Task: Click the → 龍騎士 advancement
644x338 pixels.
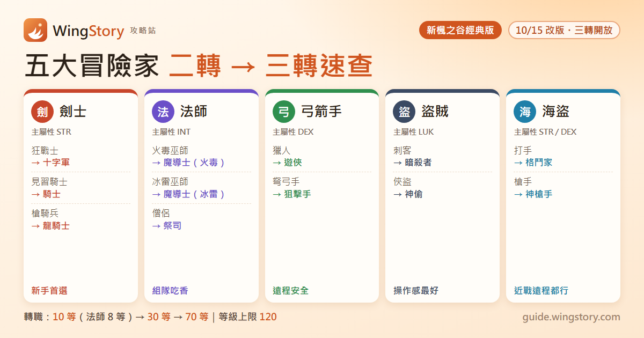Action: click(50, 226)
